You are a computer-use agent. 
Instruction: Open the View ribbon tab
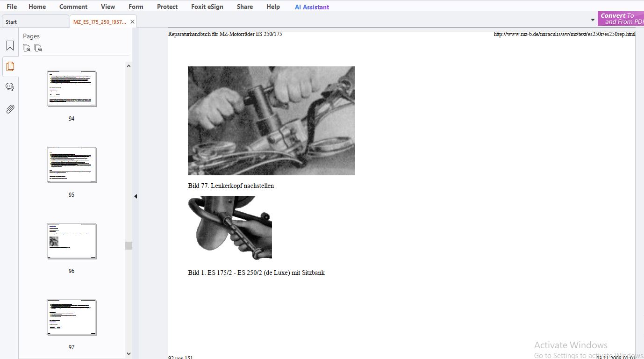coord(108,7)
